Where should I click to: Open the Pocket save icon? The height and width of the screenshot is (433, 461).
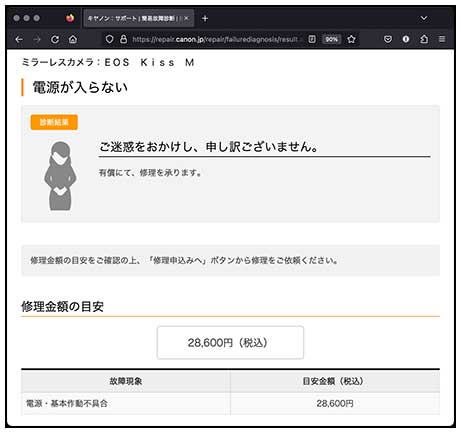(388, 39)
